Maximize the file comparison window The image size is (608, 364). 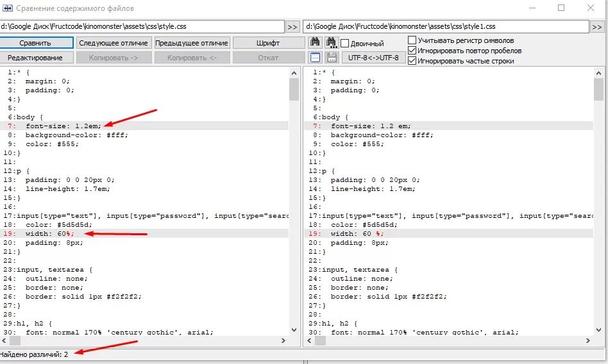pyautogui.click(x=561, y=8)
